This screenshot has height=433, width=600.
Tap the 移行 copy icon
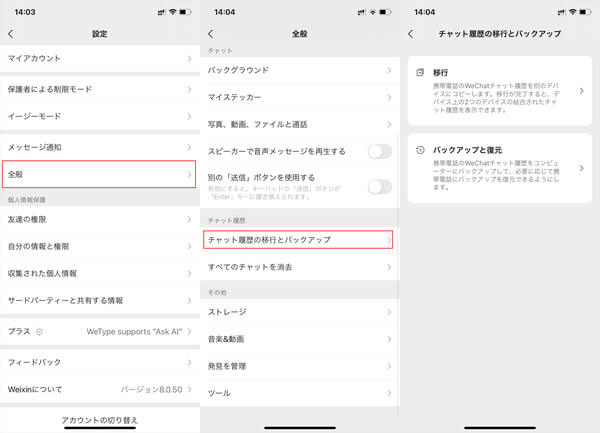point(420,72)
